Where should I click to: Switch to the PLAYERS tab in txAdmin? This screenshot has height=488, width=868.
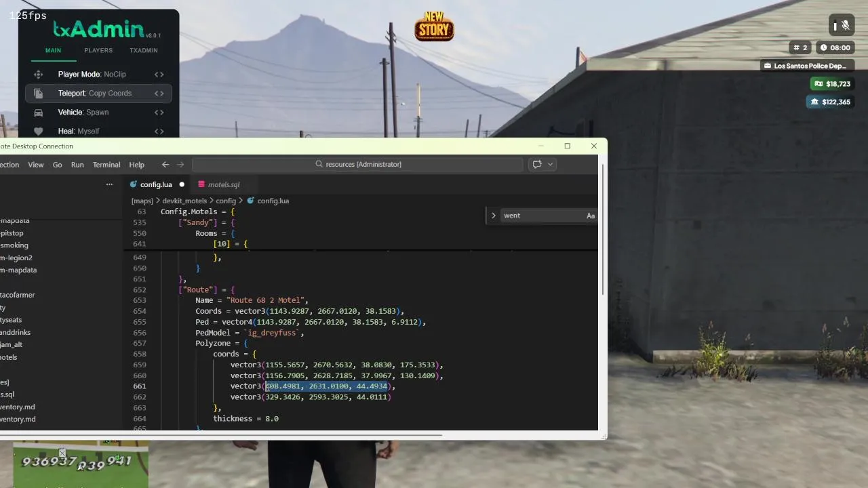98,51
